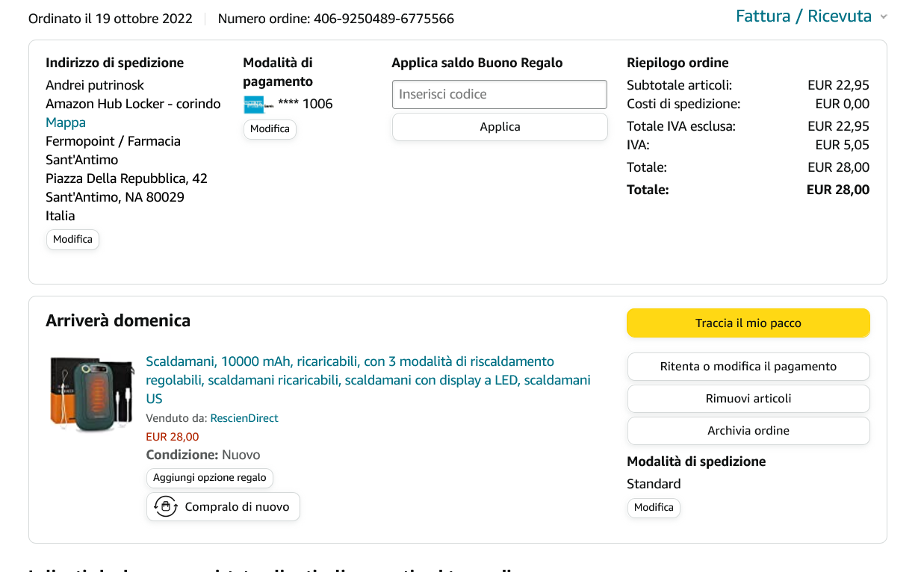Viewport: 924px width, 572px height.
Task: Click the Totale IVA esclusa EUR 22,95 value
Action: (839, 126)
